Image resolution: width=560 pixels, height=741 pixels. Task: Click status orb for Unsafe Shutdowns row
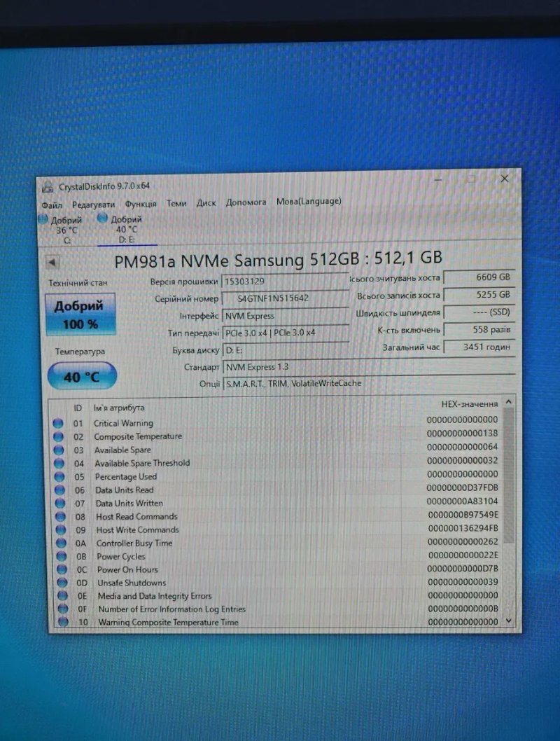tap(62, 583)
